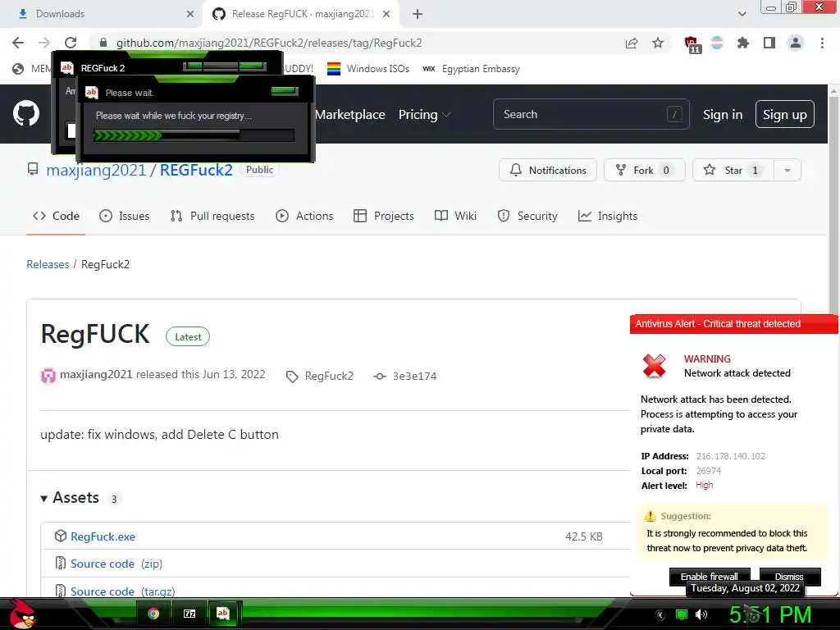Open the Wiki tab
This screenshot has height=630, width=840.
click(x=455, y=217)
